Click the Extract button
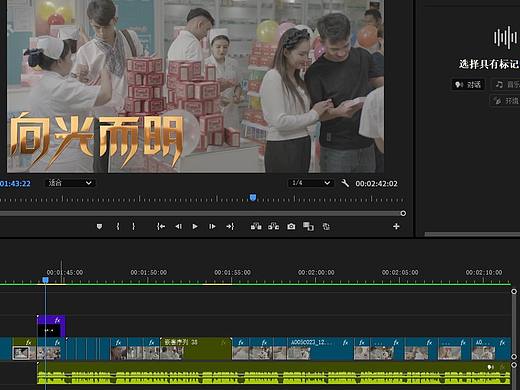520x390 pixels. coord(274,227)
